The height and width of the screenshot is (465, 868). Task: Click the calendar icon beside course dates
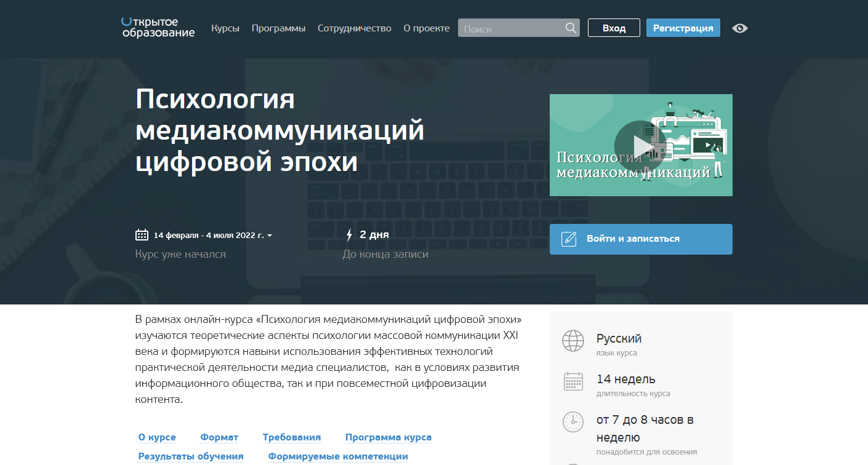142,234
